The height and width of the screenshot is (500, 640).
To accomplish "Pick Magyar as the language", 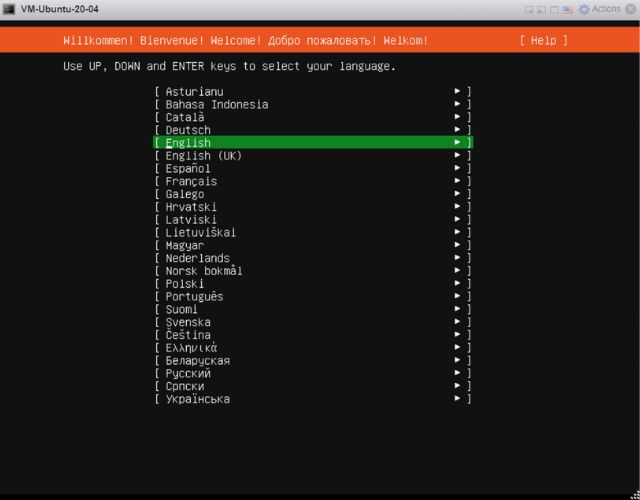I will tap(313, 245).
